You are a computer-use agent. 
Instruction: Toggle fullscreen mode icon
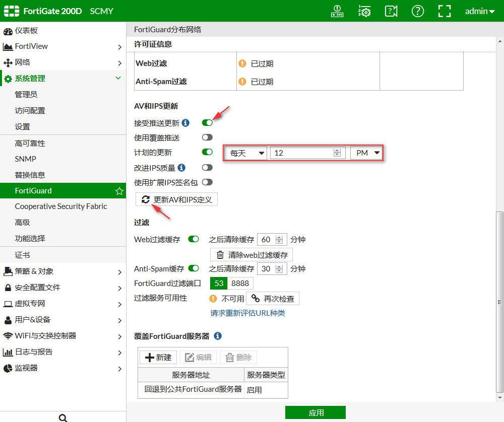pyautogui.click(x=445, y=11)
